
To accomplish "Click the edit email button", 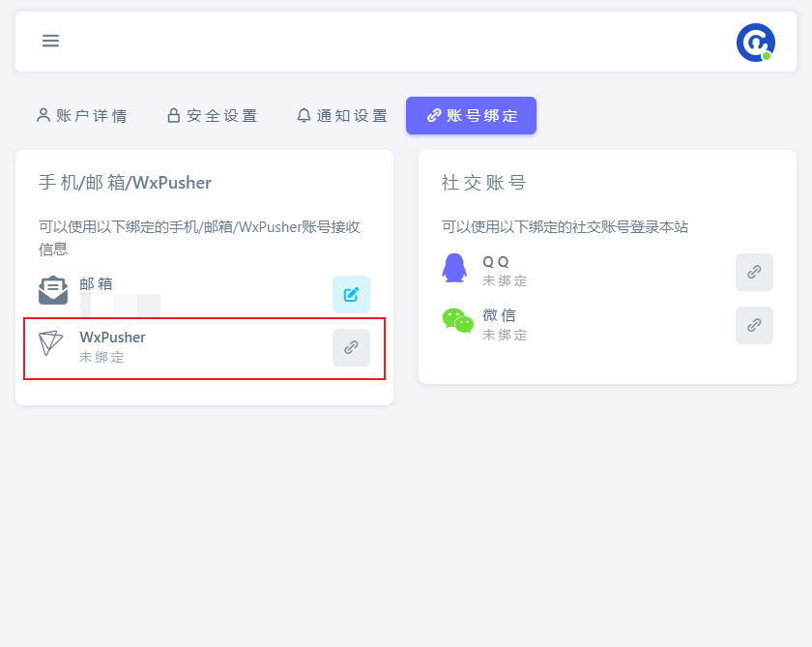I will tap(351, 294).
